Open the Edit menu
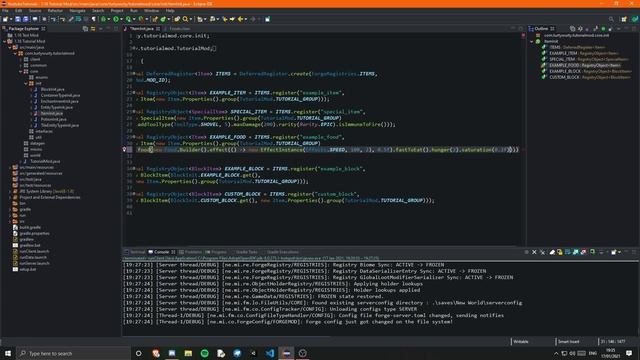 click(18, 11)
